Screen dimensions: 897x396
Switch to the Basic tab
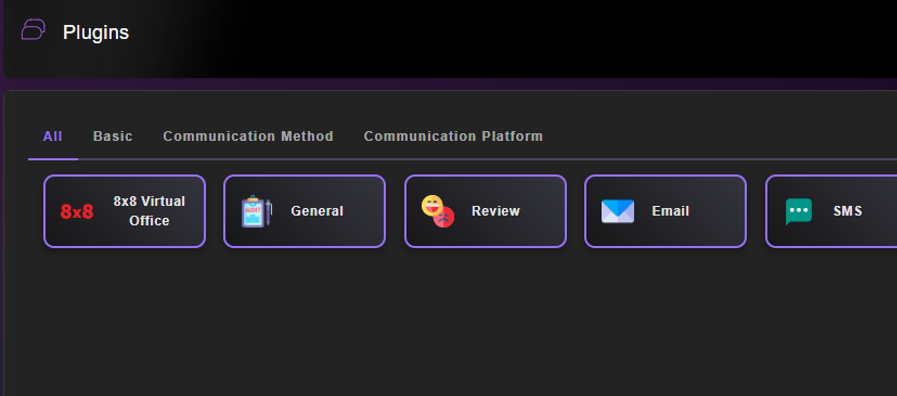tap(113, 136)
